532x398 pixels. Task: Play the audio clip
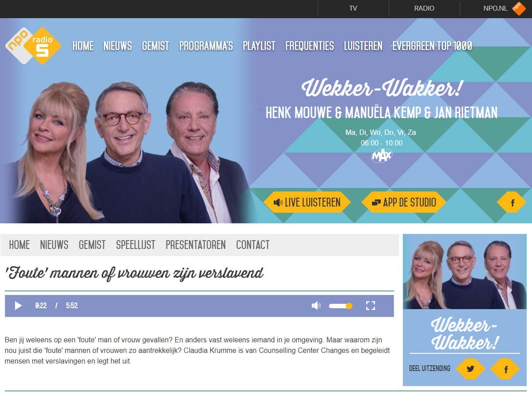18,306
